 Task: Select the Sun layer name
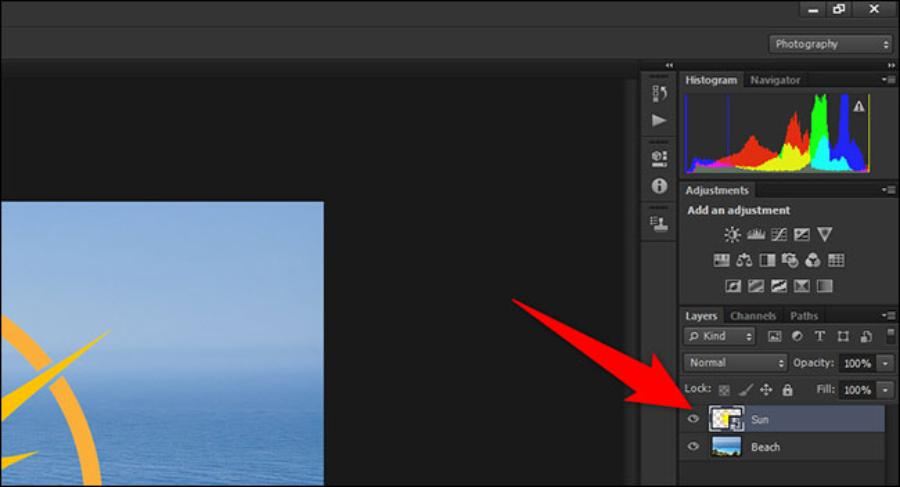(x=759, y=420)
